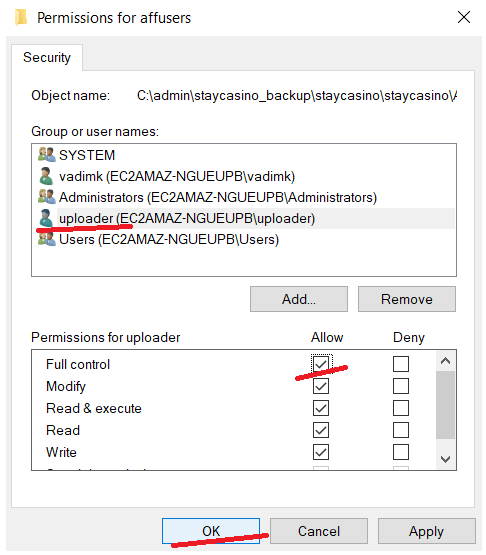This screenshot has height=555, width=486.
Task: Toggle Deny checkbox for Read & execute
Action: (401, 408)
